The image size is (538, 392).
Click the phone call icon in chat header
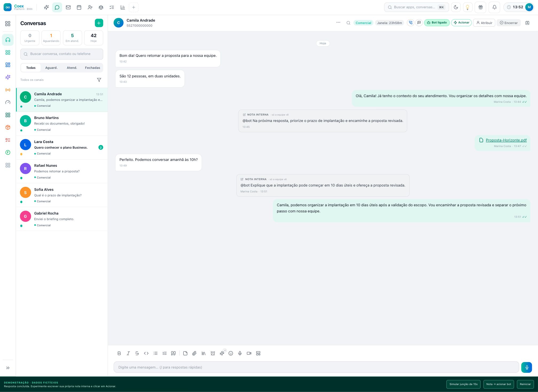411,23
